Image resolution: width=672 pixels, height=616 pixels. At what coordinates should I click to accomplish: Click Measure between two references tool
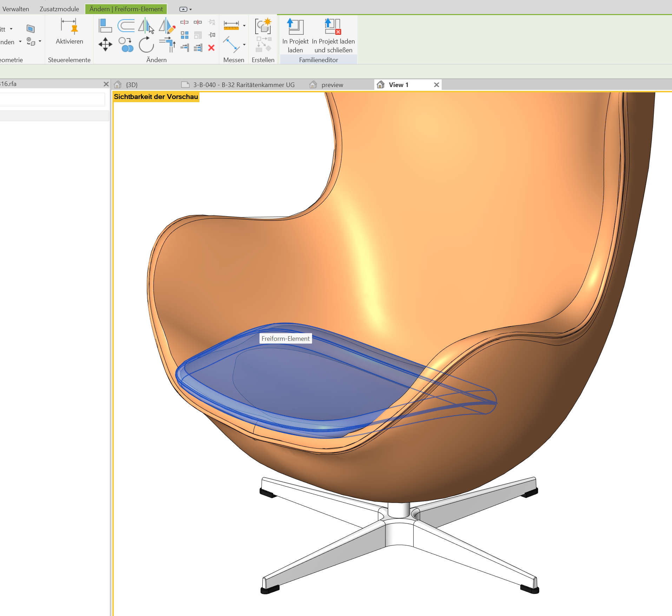click(231, 45)
